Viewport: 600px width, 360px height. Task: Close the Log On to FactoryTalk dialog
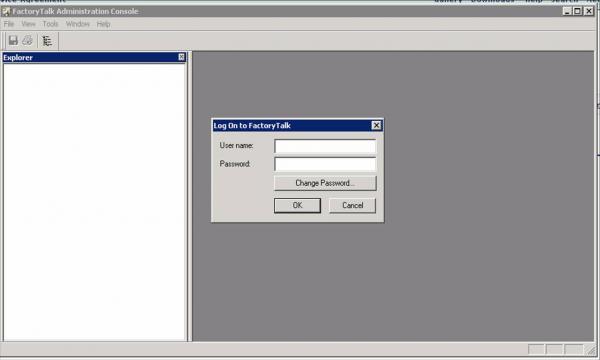377,125
